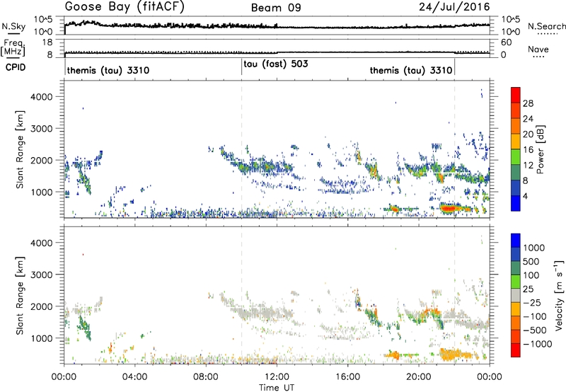566x392 pixels.
Task: Click the gray segment of the velocity colorbar
Action: pos(516,295)
